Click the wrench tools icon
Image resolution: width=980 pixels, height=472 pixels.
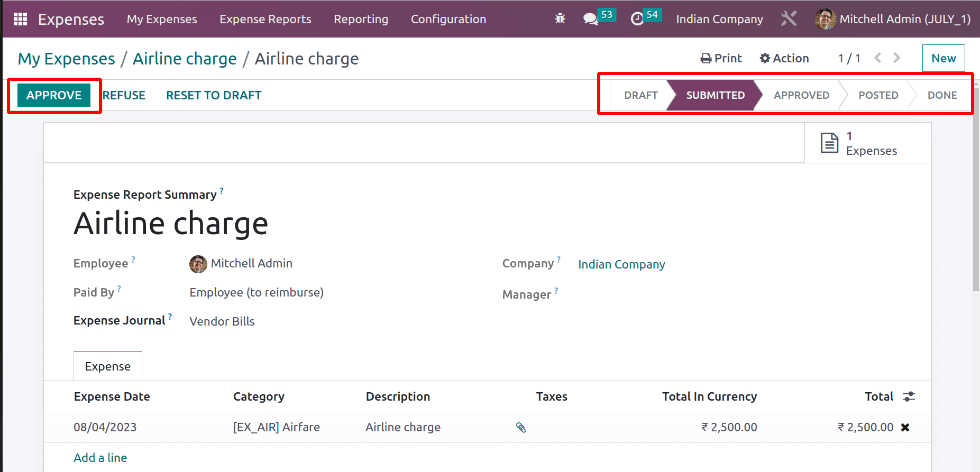[789, 19]
